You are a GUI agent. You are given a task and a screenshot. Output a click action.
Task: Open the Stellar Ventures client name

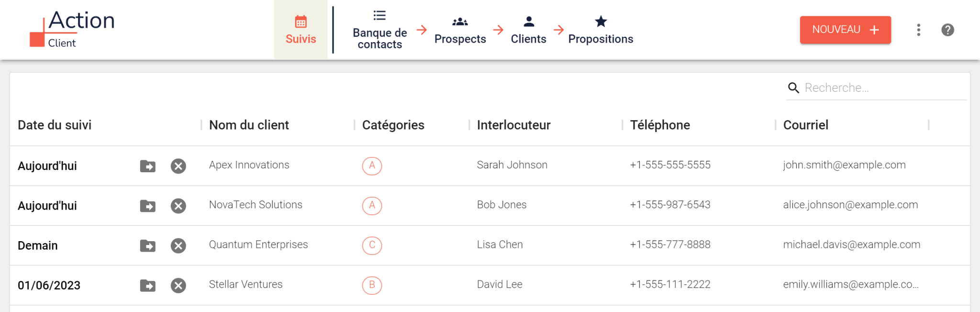tap(245, 284)
